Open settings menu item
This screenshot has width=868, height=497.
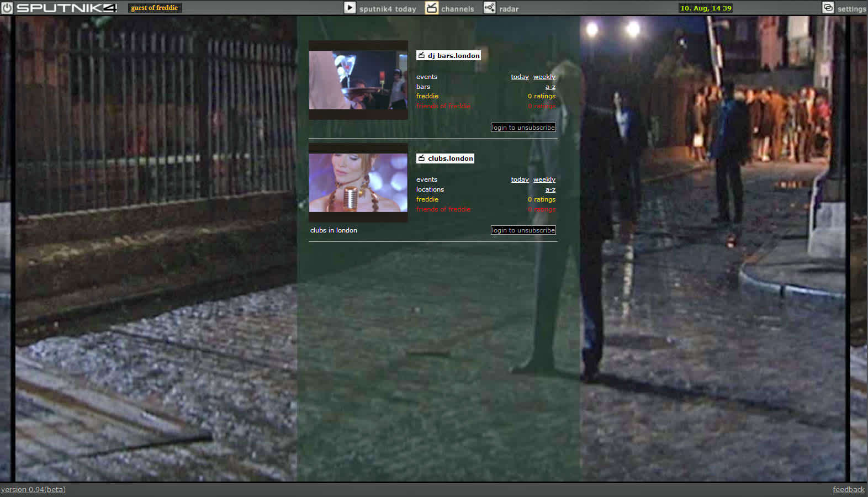(851, 9)
